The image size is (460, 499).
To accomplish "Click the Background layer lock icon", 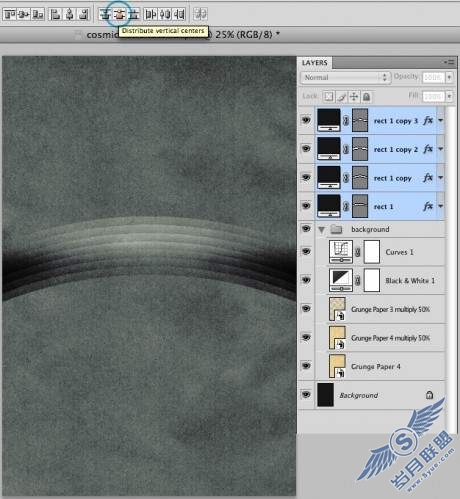I will coord(429,395).
